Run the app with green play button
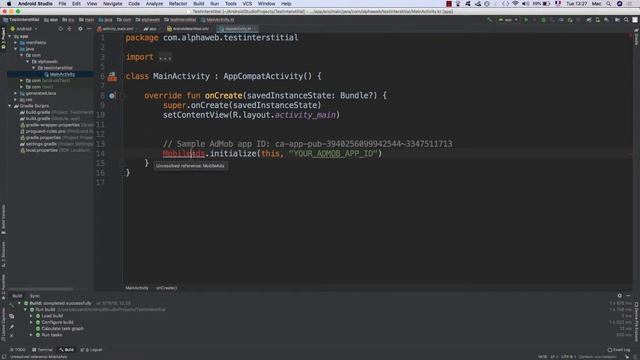640x360 pixels. pos(526,20)
